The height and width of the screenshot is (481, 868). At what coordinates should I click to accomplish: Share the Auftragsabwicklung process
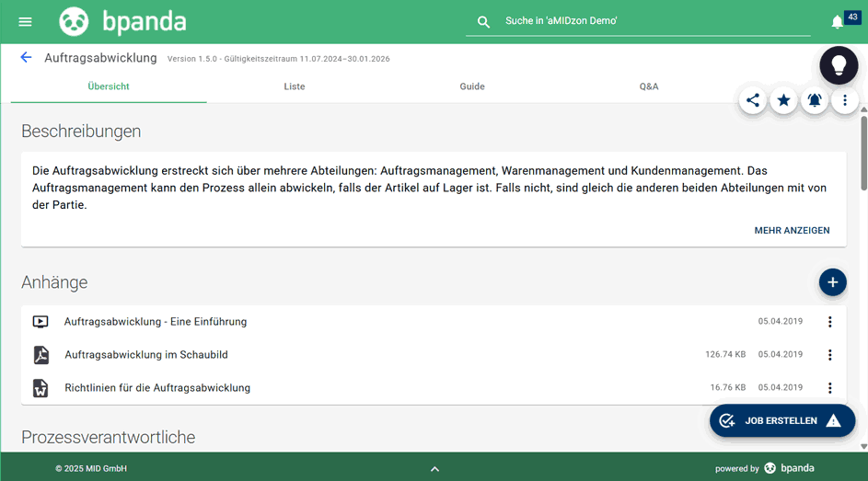click(752, 100)
